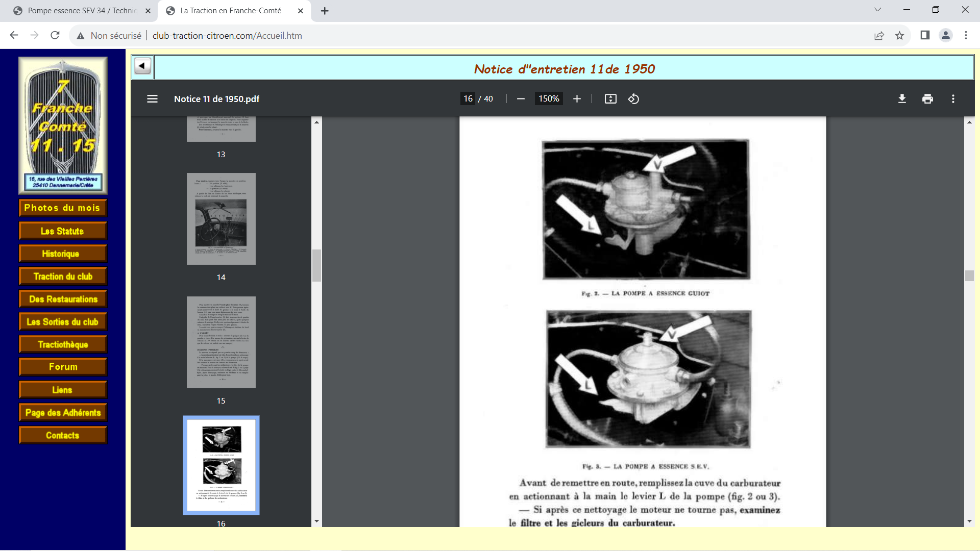
Task: Open the Tractiothèque menu item
Action: (x=63, y=344)
